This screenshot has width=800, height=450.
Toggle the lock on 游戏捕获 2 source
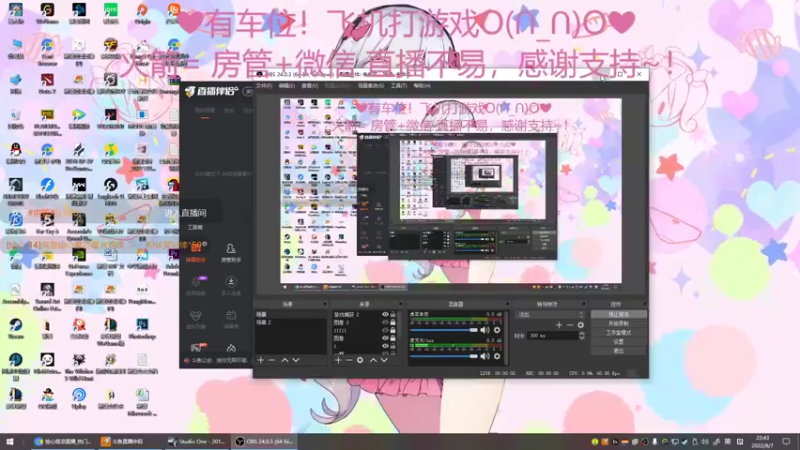click(x=393, y=315)
